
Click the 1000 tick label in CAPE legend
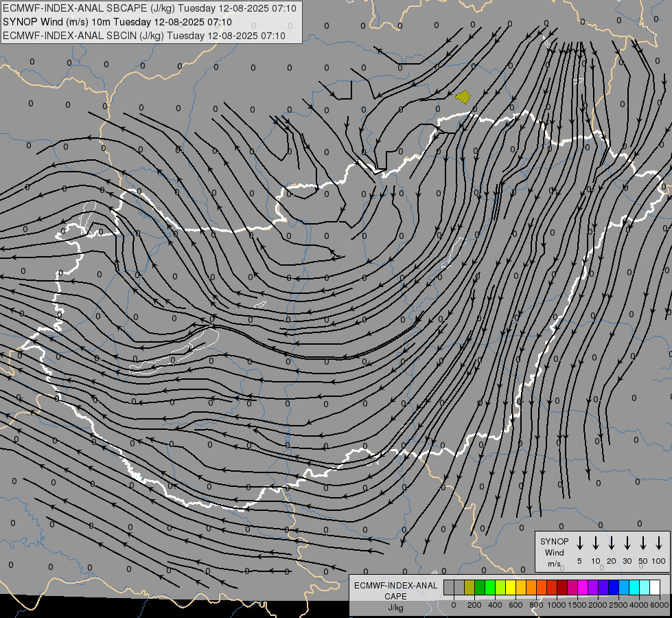[557, 605]
